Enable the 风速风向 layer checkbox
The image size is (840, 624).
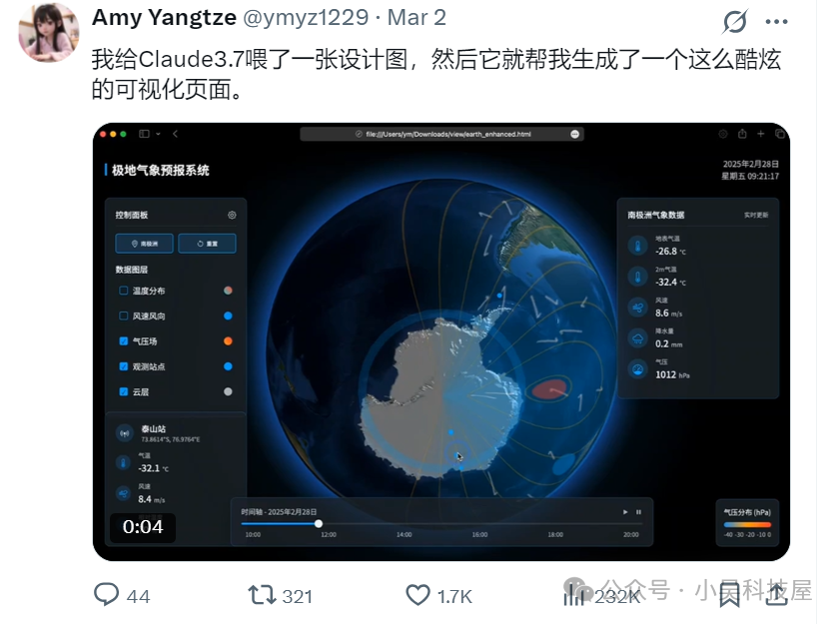[123, 315]
